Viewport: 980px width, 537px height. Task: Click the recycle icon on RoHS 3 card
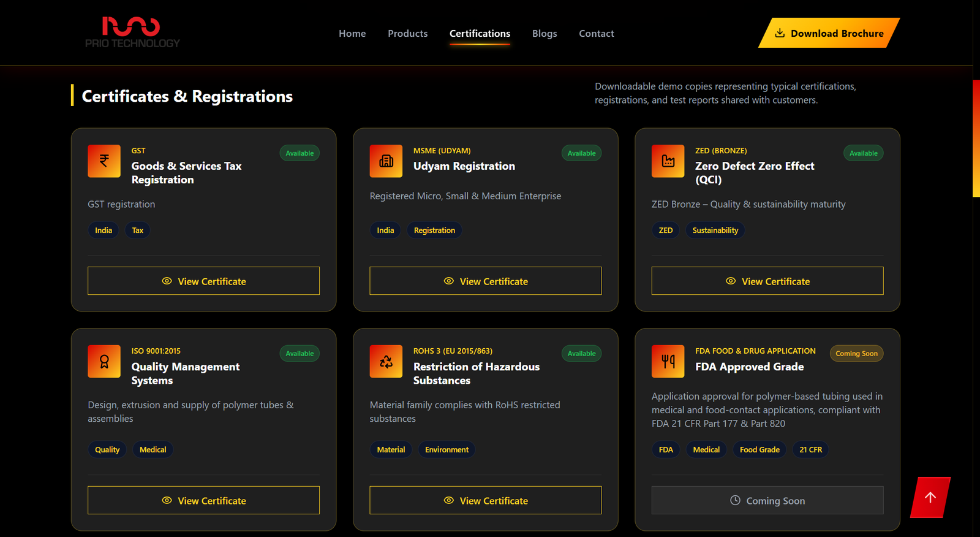[x=386, y=362]
